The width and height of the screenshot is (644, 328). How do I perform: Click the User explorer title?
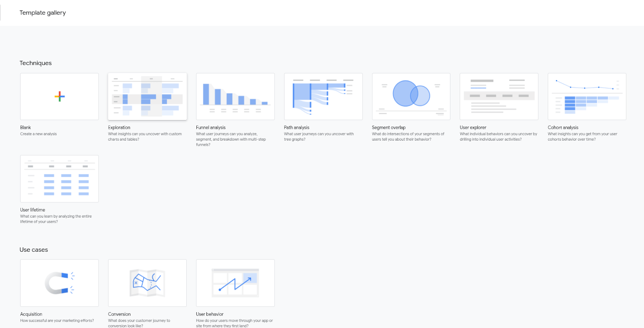[x=473, y=127]
